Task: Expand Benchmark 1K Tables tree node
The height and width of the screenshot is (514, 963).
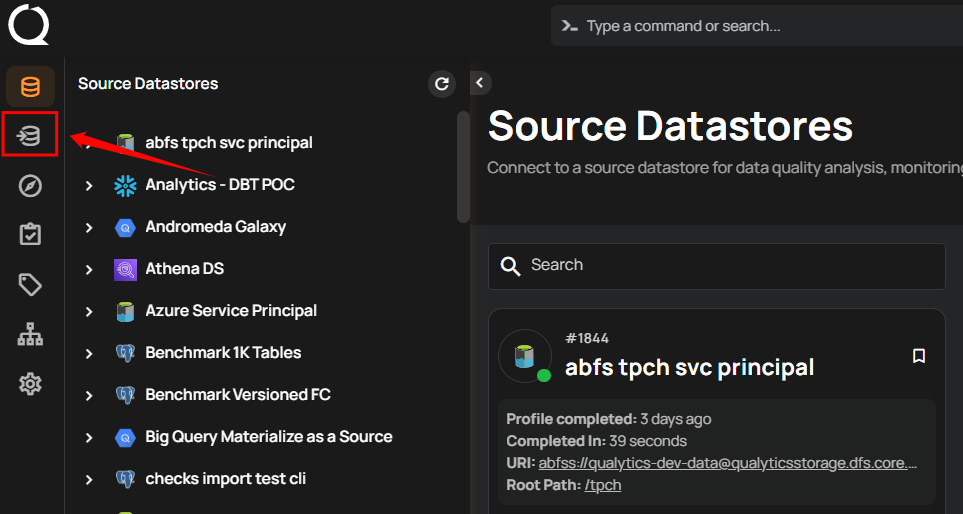Action: (89, 353)
